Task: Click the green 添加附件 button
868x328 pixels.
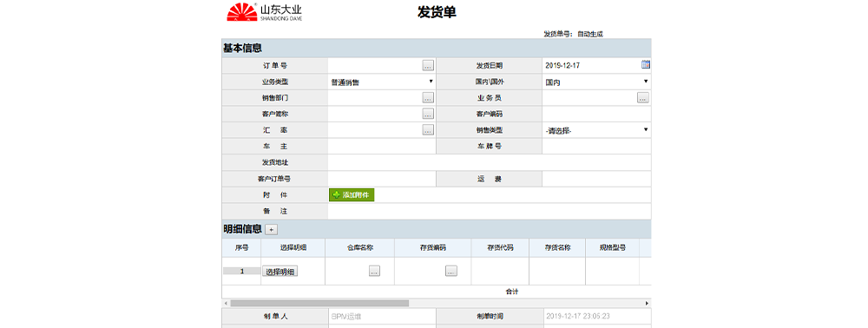Action: [x=352, y=195]
